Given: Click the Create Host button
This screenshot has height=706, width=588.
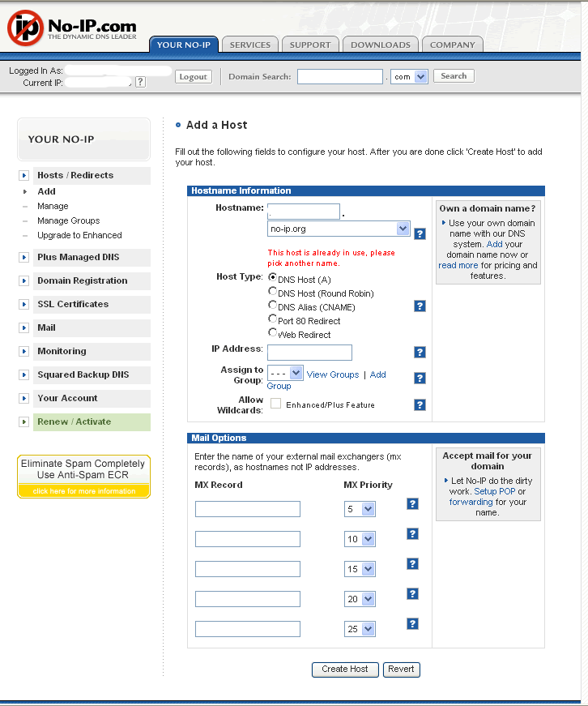Looking at the screenshot, I should (345, 670).
